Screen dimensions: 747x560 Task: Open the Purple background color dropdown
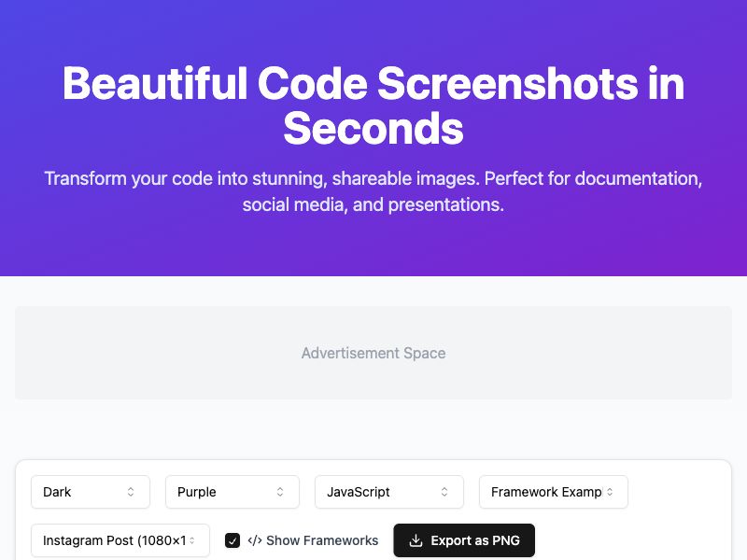click(x=233, y=492)
